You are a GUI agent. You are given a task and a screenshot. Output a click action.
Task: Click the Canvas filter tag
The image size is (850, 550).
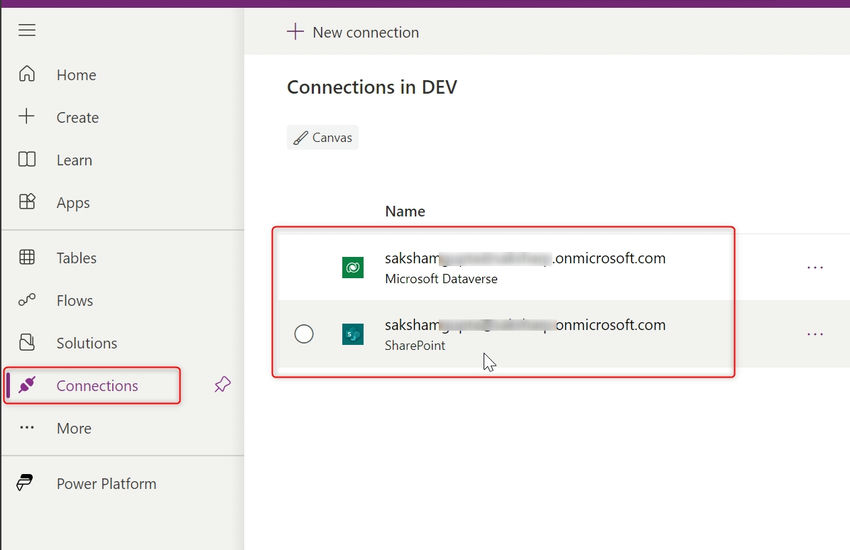323,138
